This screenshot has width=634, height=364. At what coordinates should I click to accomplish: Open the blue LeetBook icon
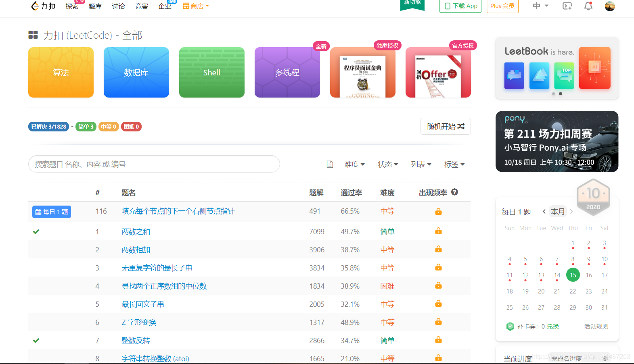pyautogui.click(x=514, y=76)
